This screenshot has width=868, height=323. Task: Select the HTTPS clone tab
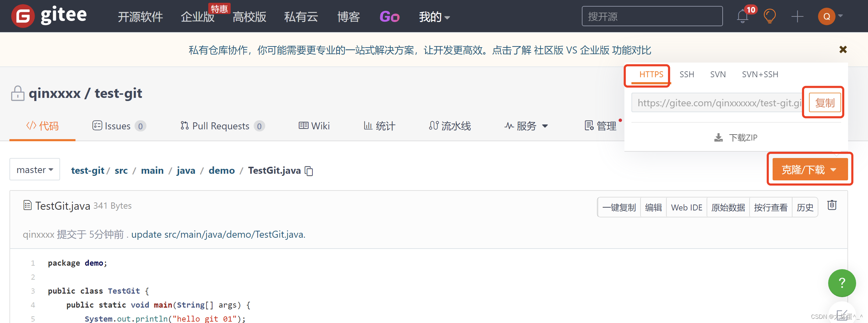coord(651,74)
